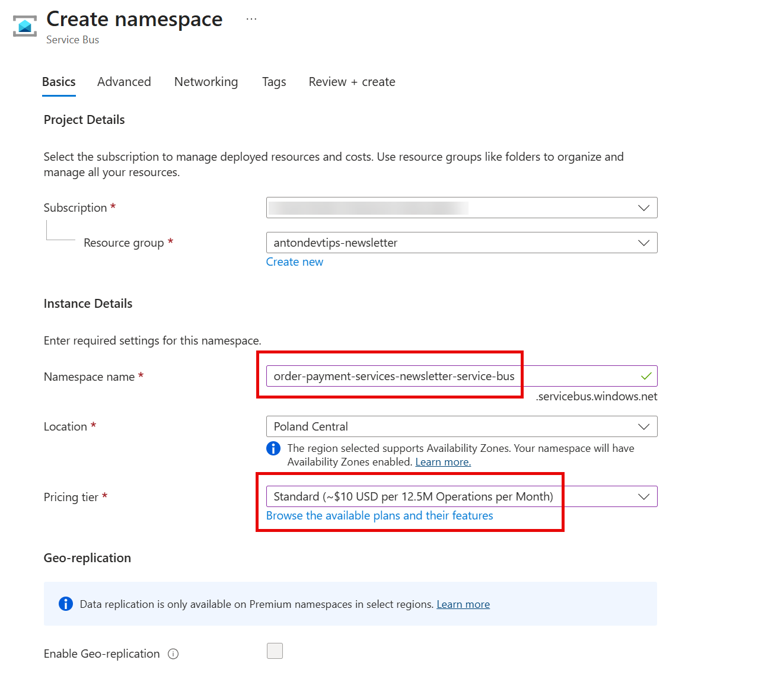Open Browse the available plans and their features
Image resolution: width=784 pixels, height=698 pixels.
[x=379, y=515]
